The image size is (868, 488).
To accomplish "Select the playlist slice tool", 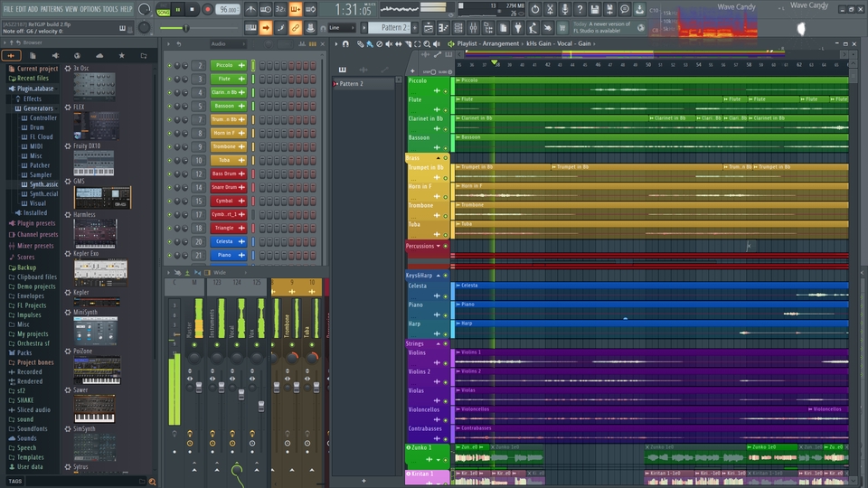I will tap(408, 43).
